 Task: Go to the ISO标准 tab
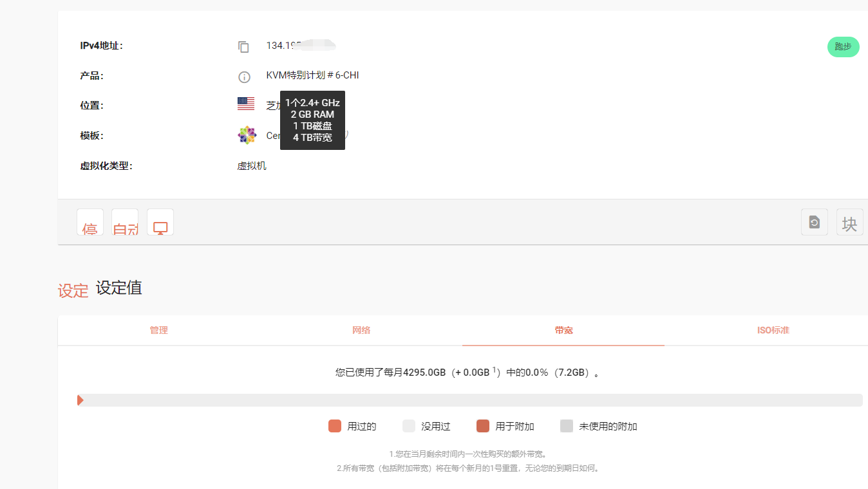click(x=773, y=330)
